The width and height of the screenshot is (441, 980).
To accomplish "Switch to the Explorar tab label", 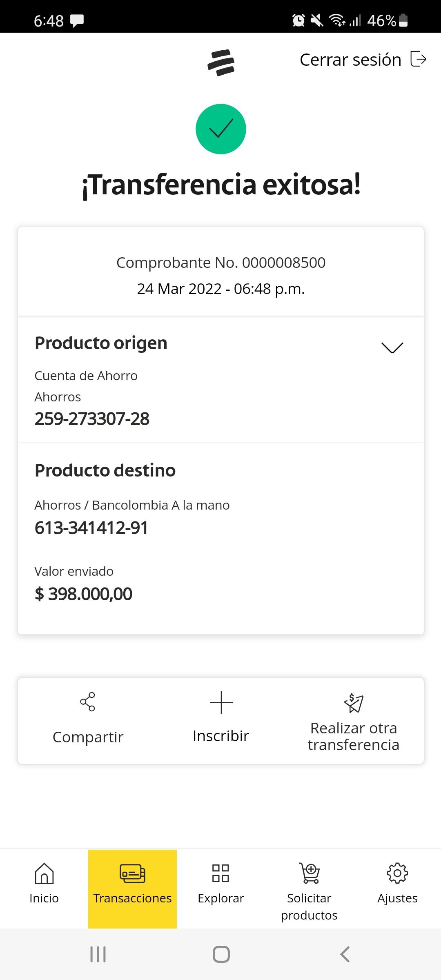I will pos(220,898).
